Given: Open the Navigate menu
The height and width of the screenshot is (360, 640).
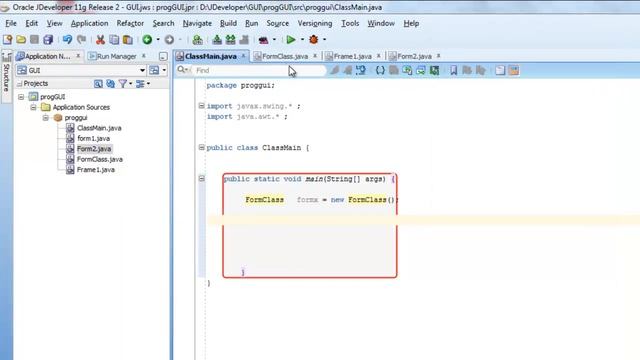Looking at the screenshot, I should (197, 23).
